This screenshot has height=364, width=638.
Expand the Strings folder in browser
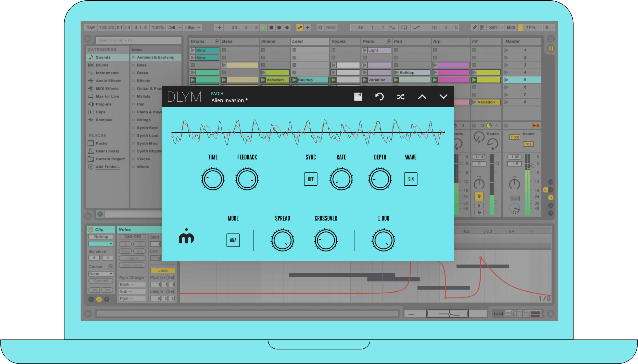[x=133, y=120]
